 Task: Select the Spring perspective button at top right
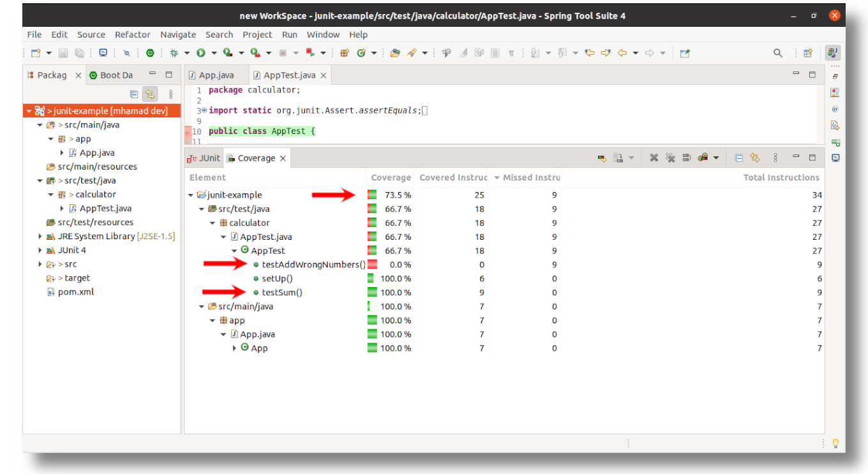point(832,53)
